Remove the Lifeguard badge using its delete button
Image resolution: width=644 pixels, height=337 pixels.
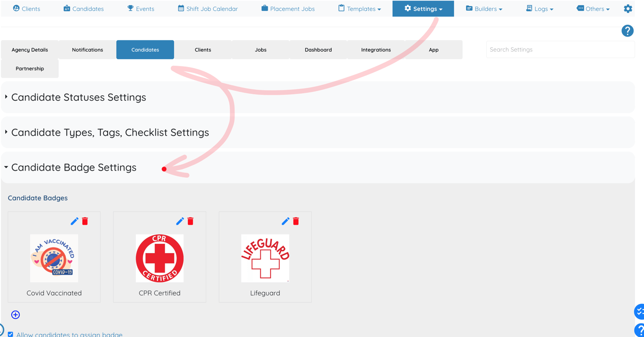(x=295, y=221)
